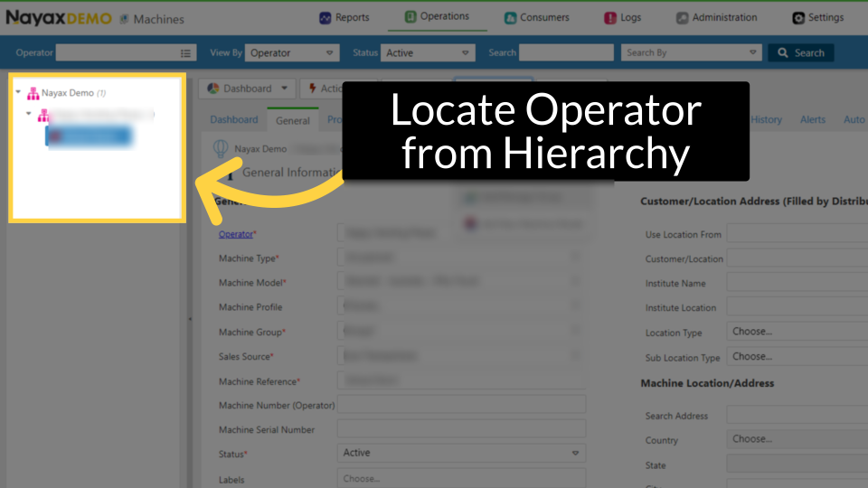868x488 pixels.
Task: Click the Nayax Demo organization icon
Action: click(33, 93)
